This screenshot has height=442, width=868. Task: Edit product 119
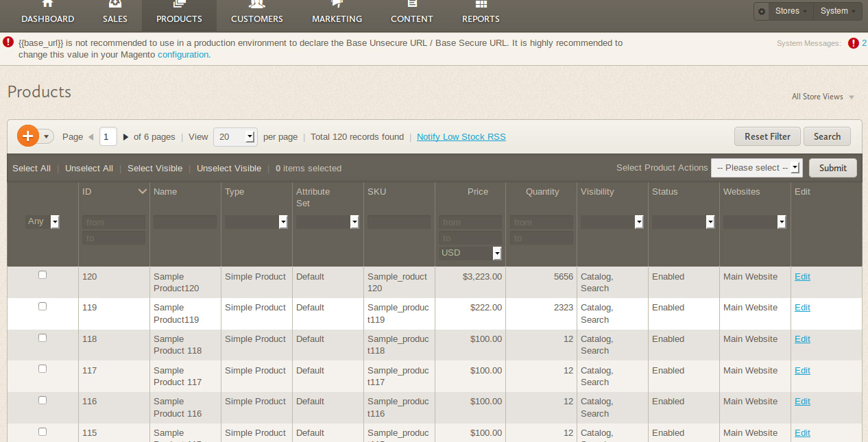802,308
